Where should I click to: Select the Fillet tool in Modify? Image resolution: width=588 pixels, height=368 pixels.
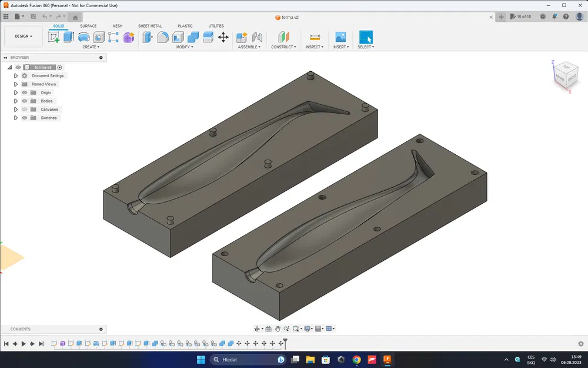click(x=162, y=37)
